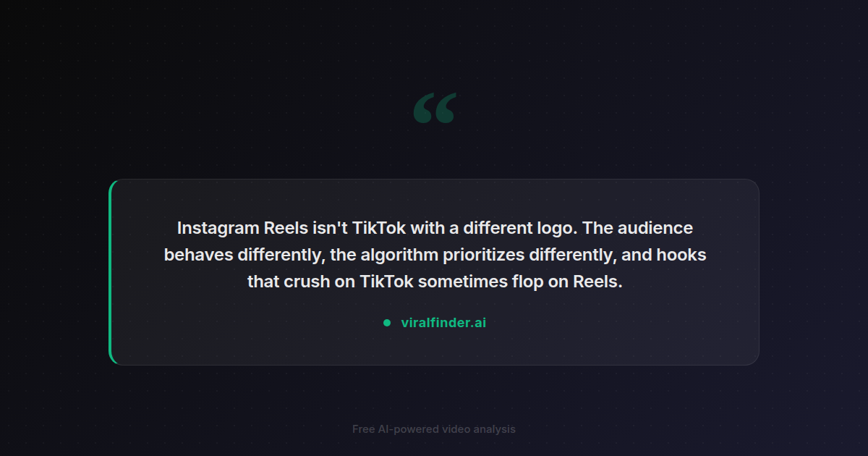Click the final word 'Reels.' of the quote

[x=597, y=282]
